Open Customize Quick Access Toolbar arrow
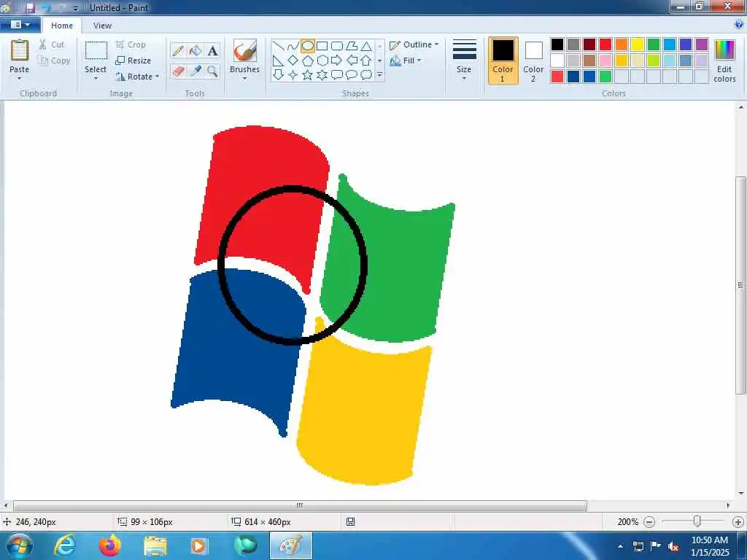747x560 pixels. tap(75, 9)
